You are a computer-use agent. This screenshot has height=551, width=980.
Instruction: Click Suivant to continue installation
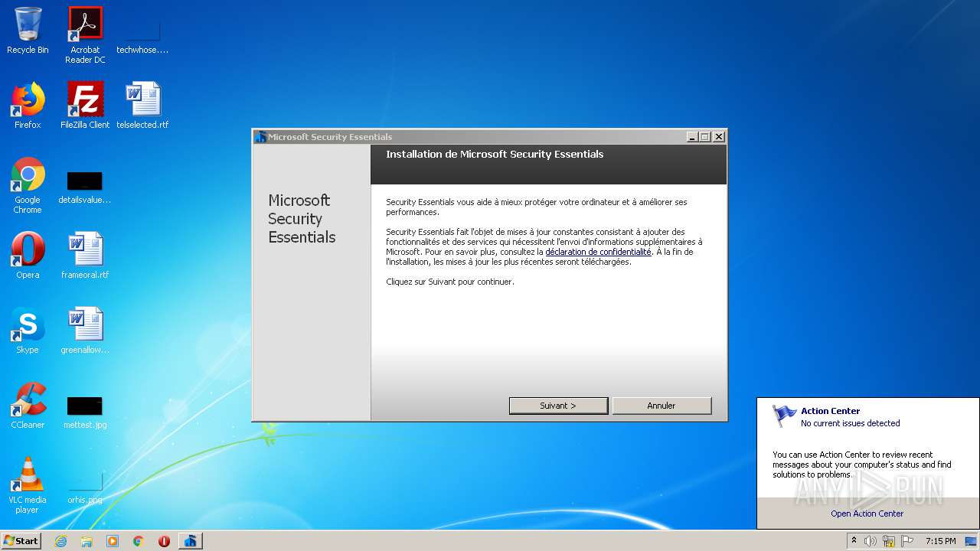[x=558, y=406]
